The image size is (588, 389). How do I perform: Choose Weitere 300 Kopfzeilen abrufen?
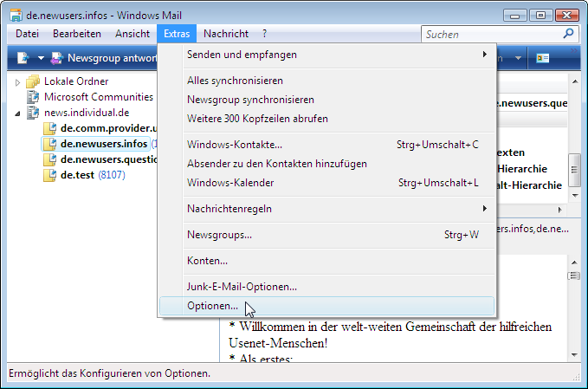[x=327, y=119]
